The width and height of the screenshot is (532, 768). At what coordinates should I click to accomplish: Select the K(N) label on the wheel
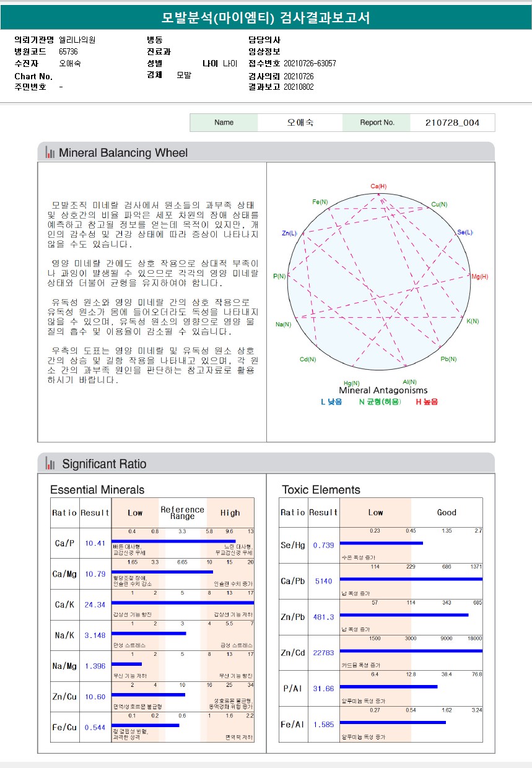[x=473, y=321]
